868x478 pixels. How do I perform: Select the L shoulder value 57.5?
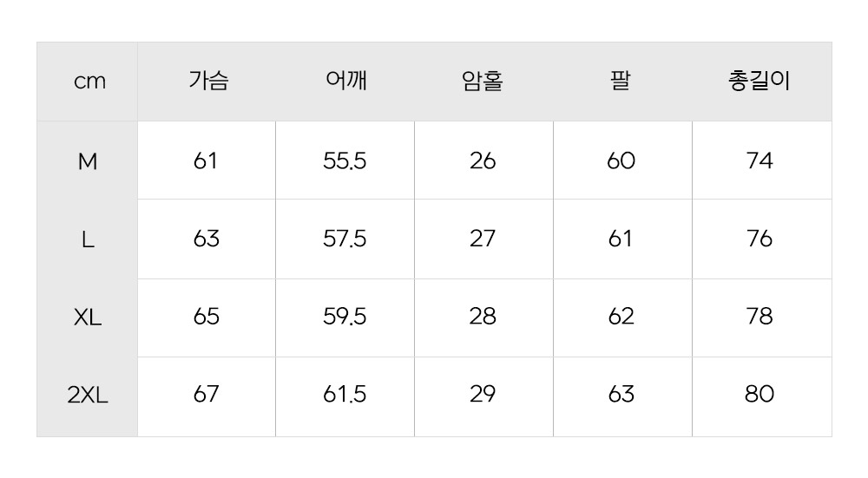click(345, 239)
